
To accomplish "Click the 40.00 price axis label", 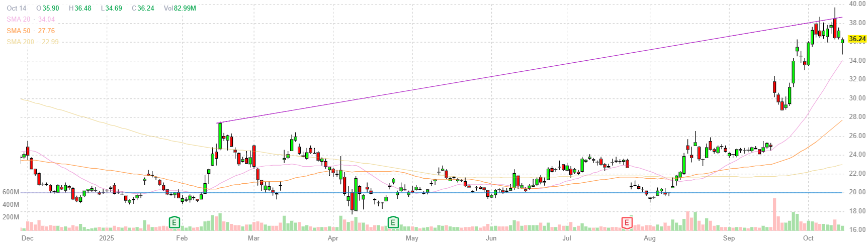I will point(857,4).
